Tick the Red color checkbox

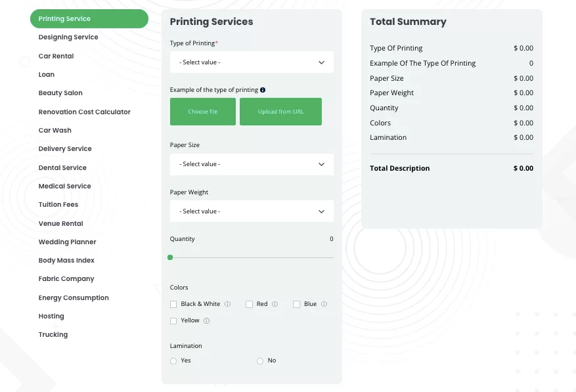[x=250, y=304]
